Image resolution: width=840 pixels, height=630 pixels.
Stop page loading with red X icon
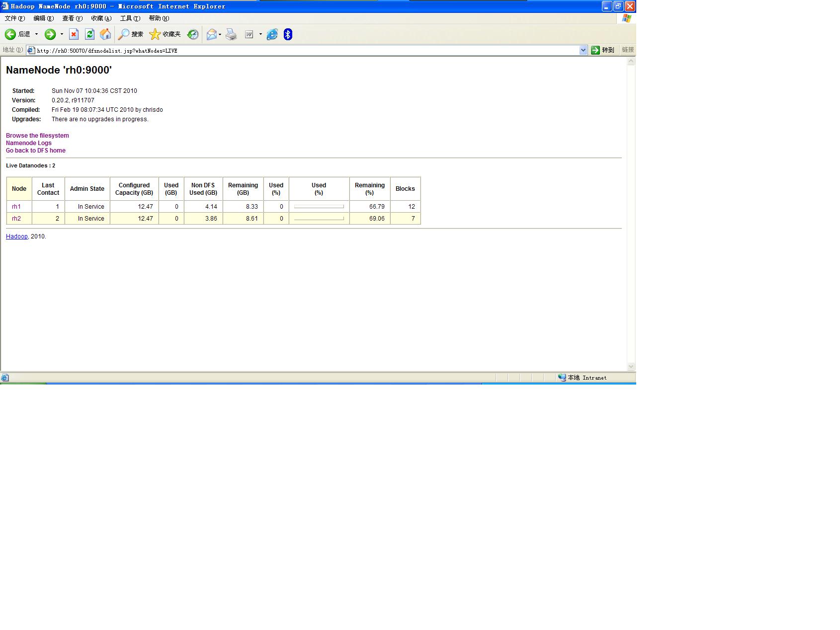(74, 34)
